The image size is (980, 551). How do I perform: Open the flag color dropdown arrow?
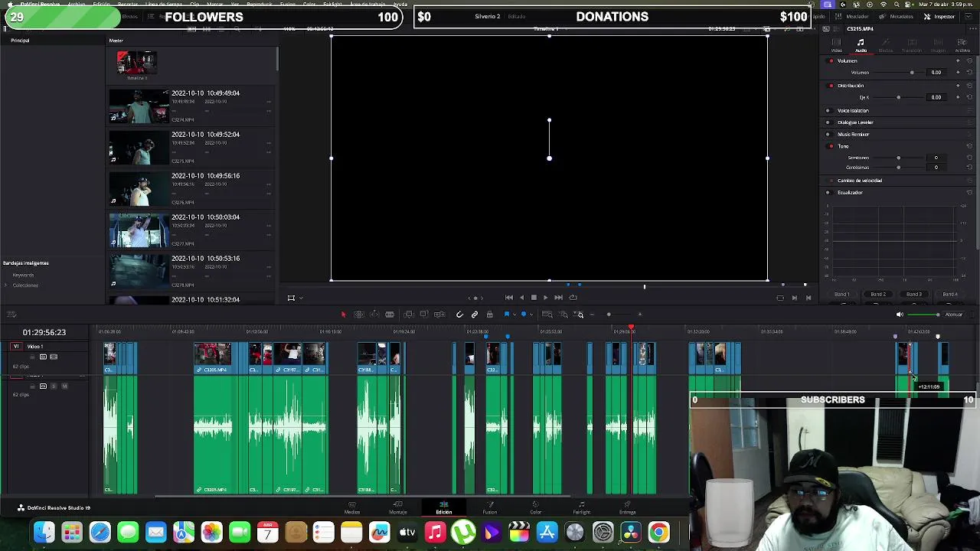pos(514,315)
